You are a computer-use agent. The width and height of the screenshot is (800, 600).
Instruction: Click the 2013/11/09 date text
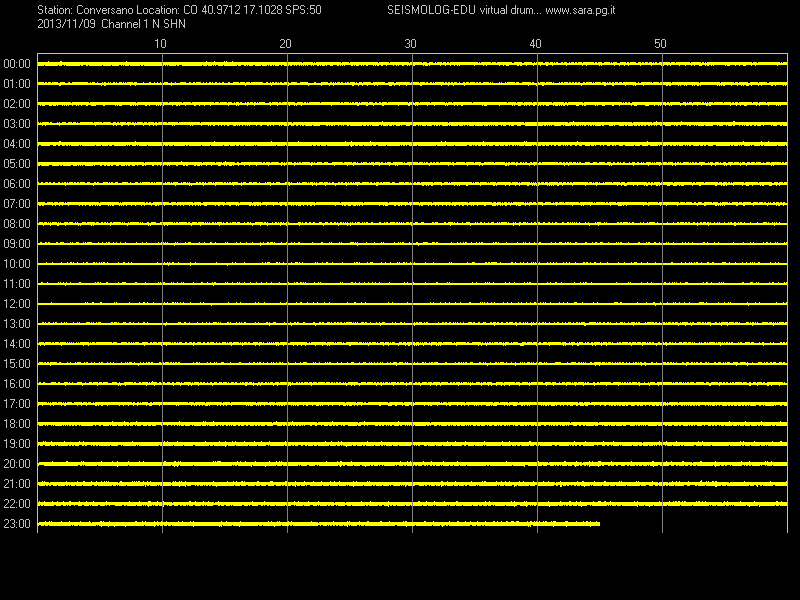click(66, 24)
